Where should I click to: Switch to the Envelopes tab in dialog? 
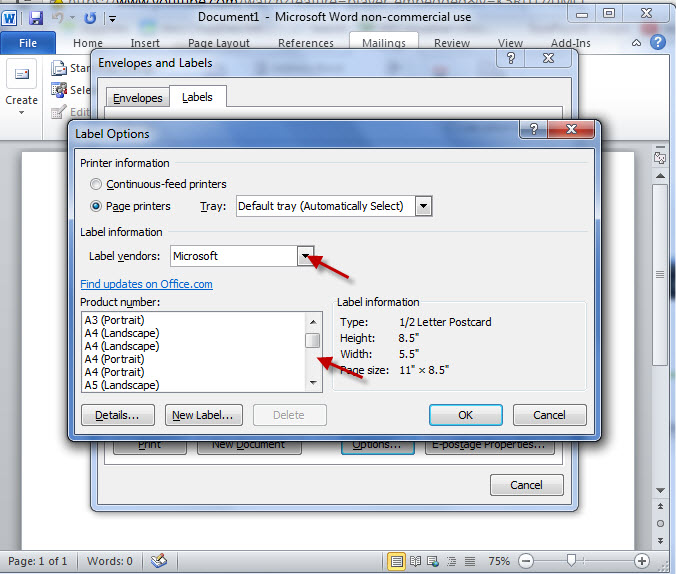[138, 98]
